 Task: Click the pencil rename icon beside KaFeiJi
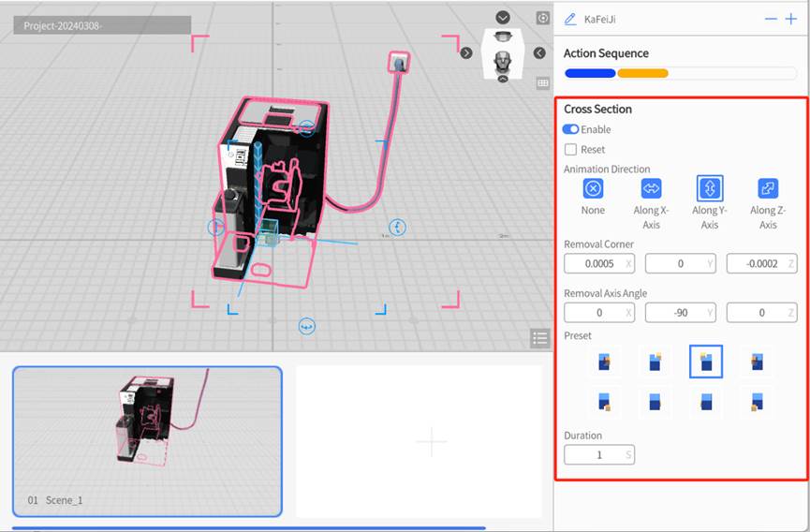(x=570, y=19)
